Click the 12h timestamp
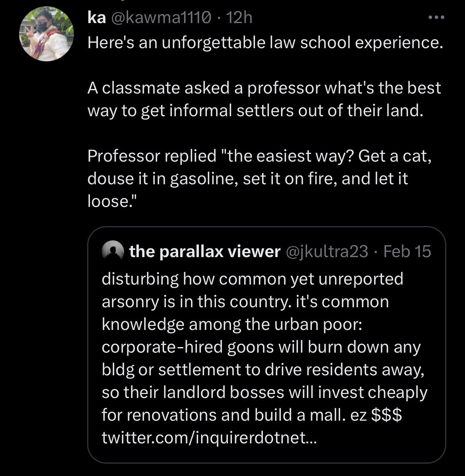This screenshot has height=476, width=465. (239, 18)
